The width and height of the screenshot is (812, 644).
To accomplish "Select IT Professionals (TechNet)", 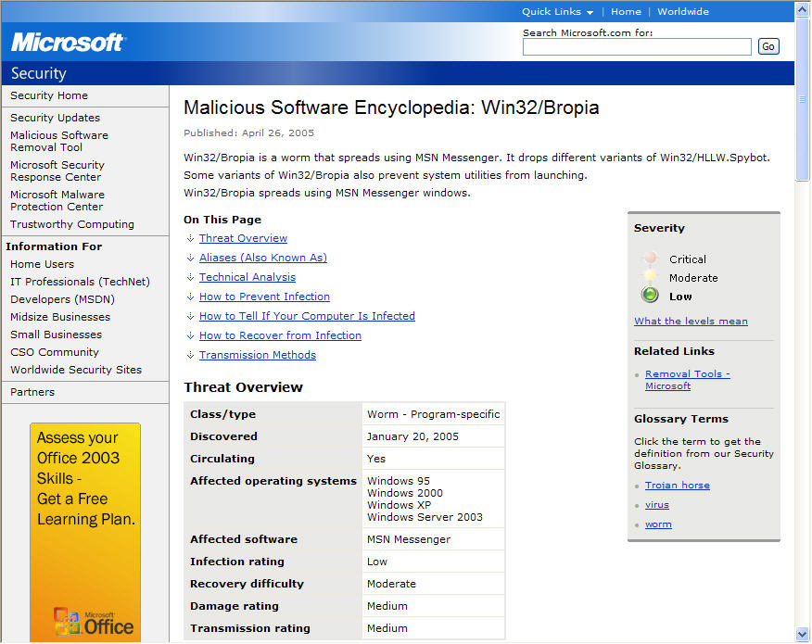I will click(80, 282).
